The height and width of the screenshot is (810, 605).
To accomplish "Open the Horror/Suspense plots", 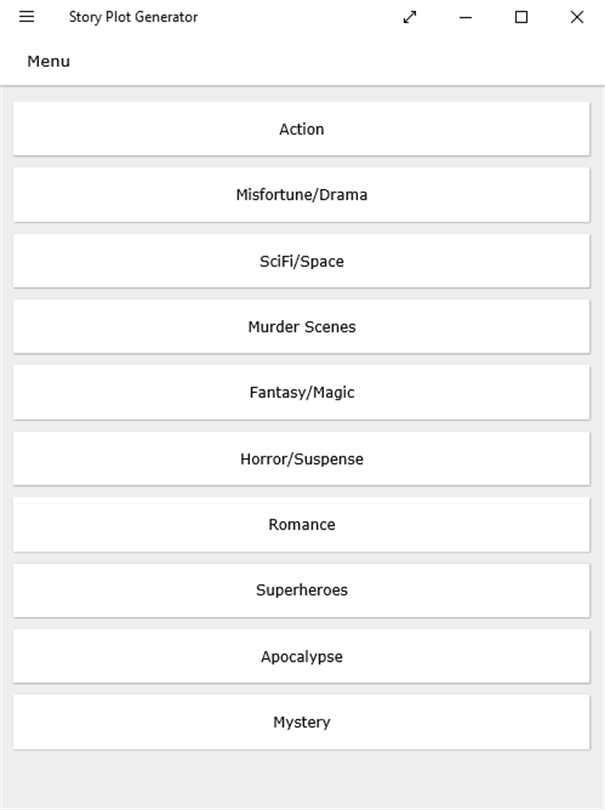I will pyautogui.click(x=301, y=459).
